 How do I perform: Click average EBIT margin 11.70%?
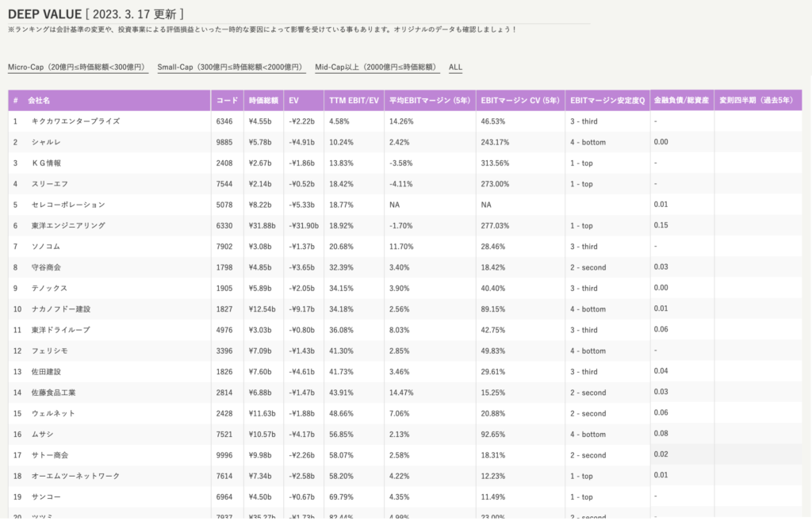[401, 247]
